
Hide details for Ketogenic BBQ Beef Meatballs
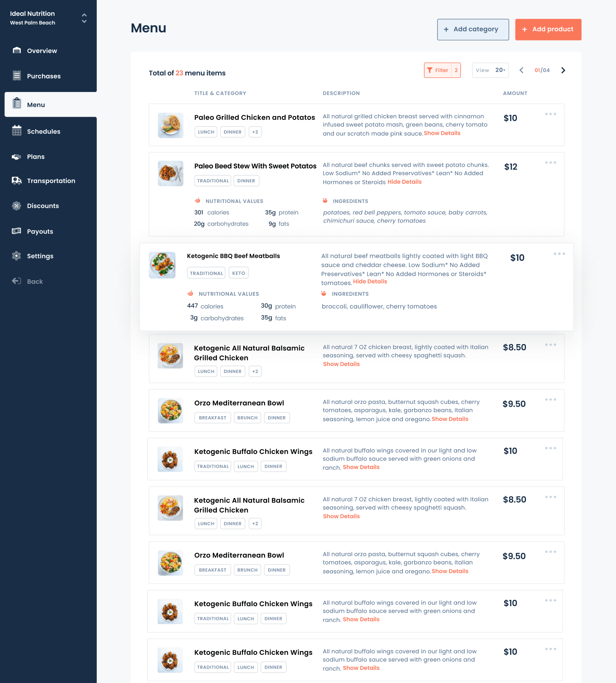pyautogui.click(x=370, y=281)
